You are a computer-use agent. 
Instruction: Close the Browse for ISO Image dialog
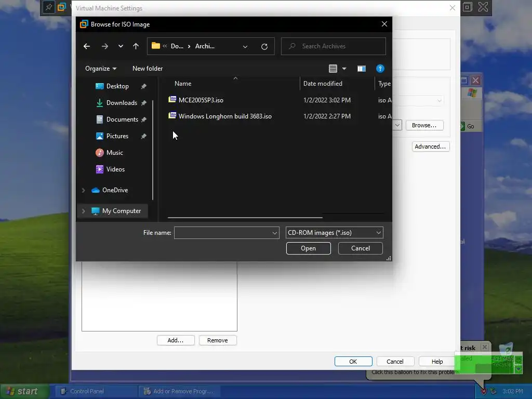(x=384, y=24)
